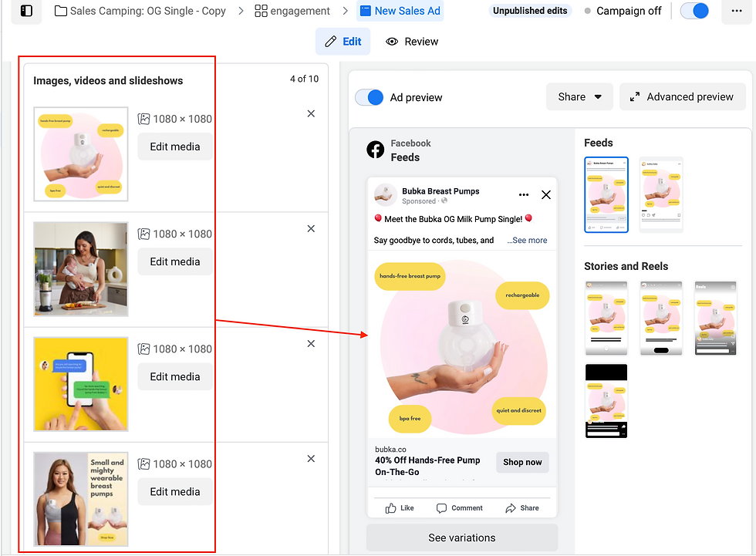This screenshot has width=756, height=556.
Task: Click the Comment button in preview
Action: (460, 508)
